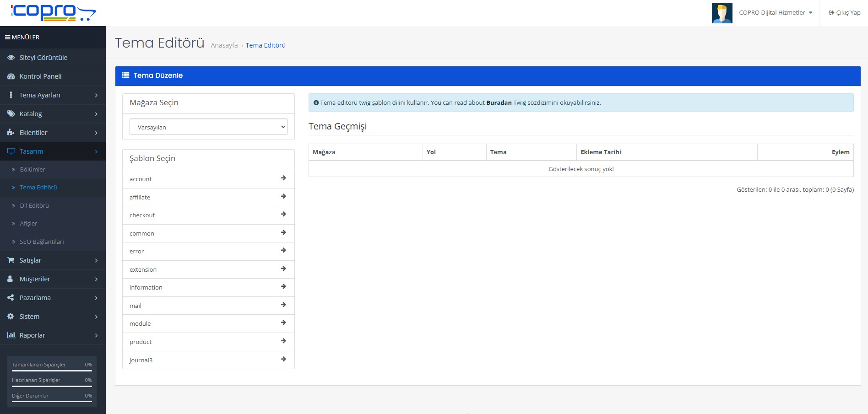
Task: Follow the Buradan Twig documentation link
Action: [499, 103]
